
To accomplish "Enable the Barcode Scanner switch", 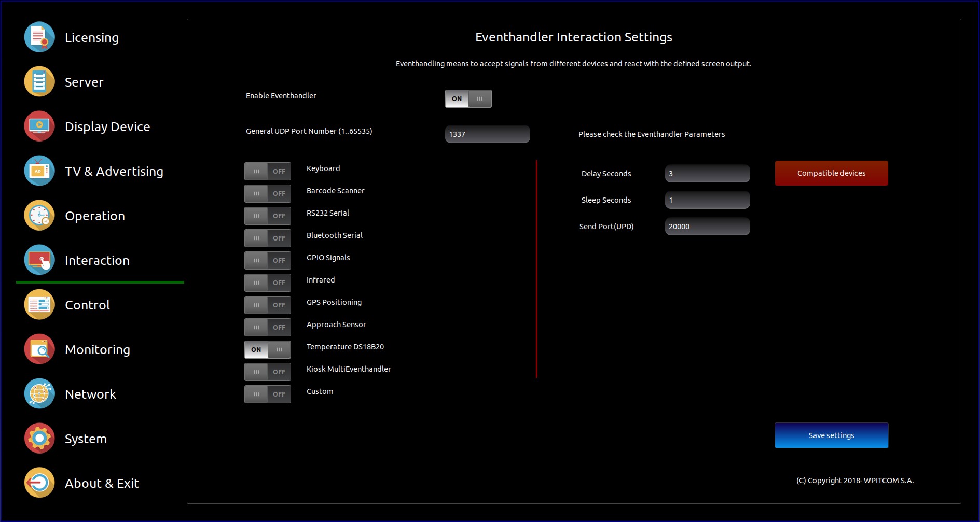I will [267, 193].
